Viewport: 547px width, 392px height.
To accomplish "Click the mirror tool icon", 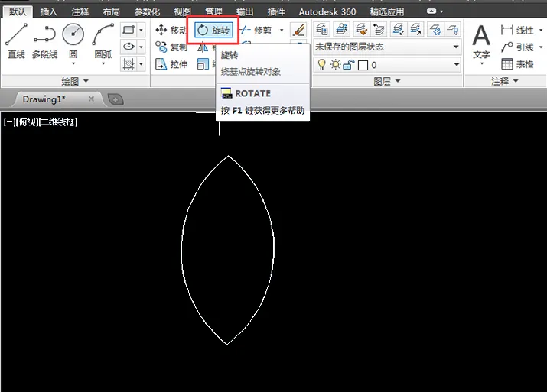I will 203,47.
